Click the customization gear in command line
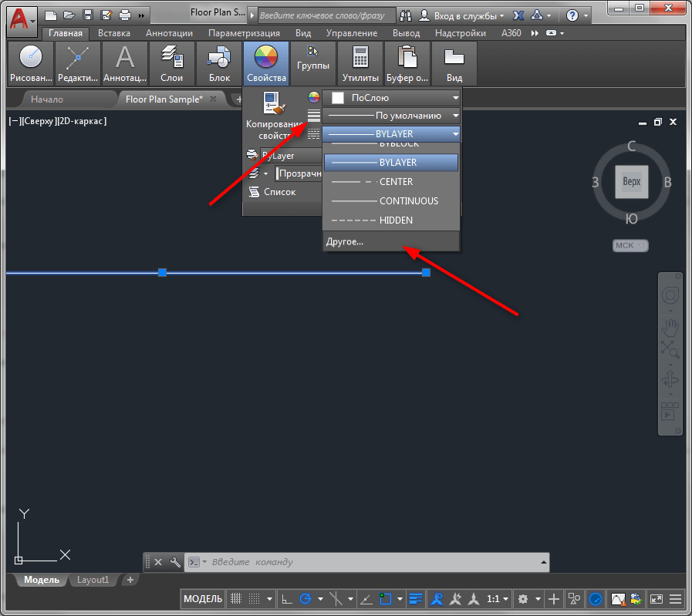Screen dimensions: 692x616 [x=174, y=562]
